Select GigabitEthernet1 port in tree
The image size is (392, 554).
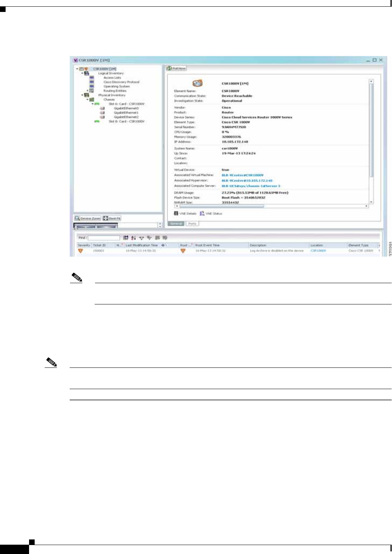(126, 113)
